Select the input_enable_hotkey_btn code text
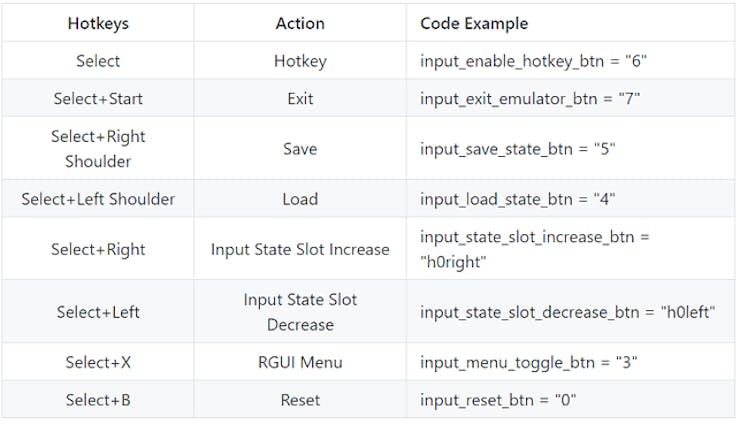740x424 pixels. pyautogui.click(x=533, y=61)
